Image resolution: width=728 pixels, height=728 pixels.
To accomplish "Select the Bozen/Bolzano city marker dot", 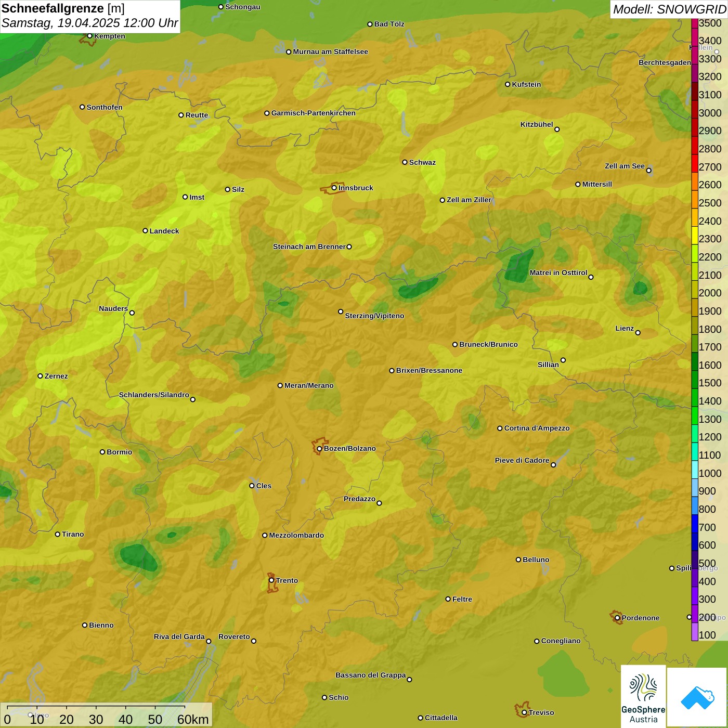I will pos(319,449).
